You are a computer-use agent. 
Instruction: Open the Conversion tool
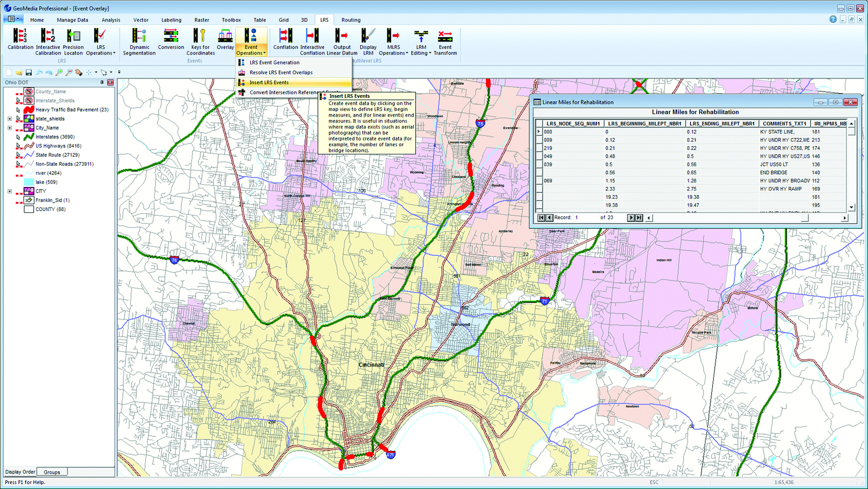pyautogui.click(x=171, y=40)
